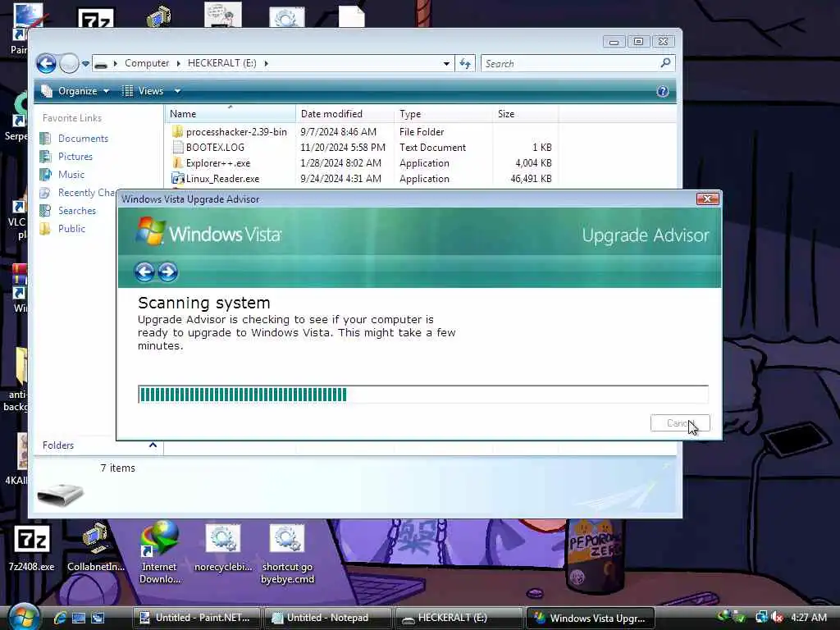
Task: Select the processhacker-2.39-bin folder
Action: pos(229,132)
